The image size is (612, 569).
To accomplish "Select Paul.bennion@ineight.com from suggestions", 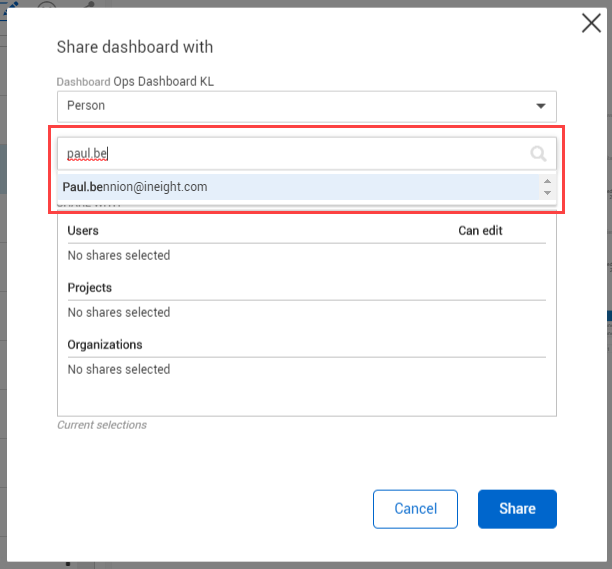I will tap(135, 186).
